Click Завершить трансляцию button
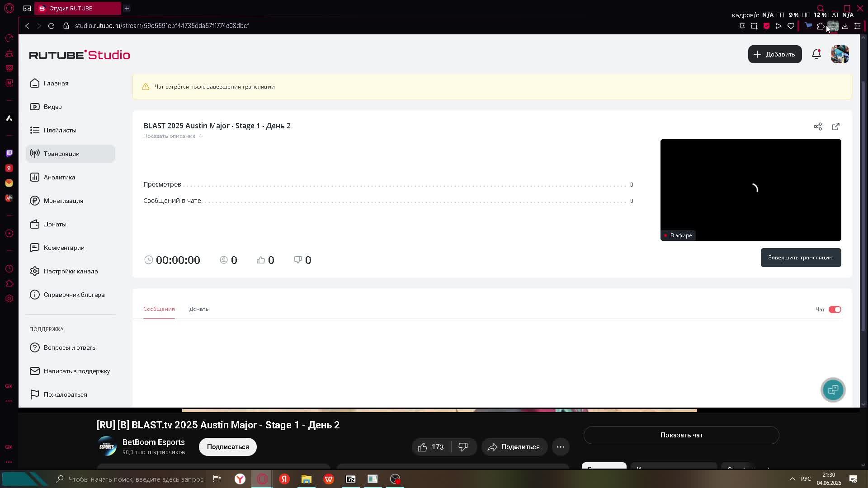Screen dimensions: 868x488 coord(801,258)
